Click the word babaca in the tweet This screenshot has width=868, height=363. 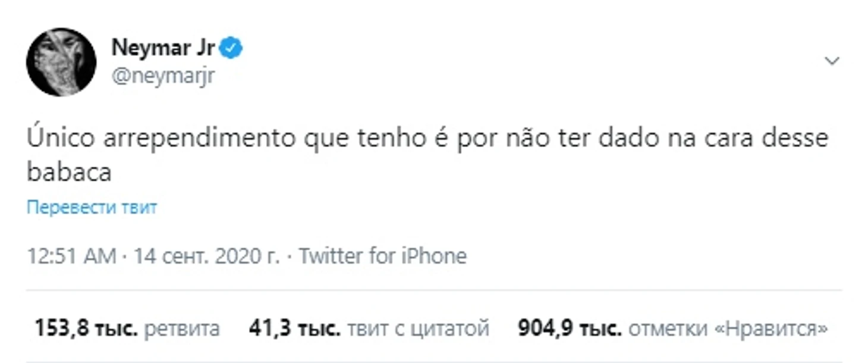click(69, 173)
